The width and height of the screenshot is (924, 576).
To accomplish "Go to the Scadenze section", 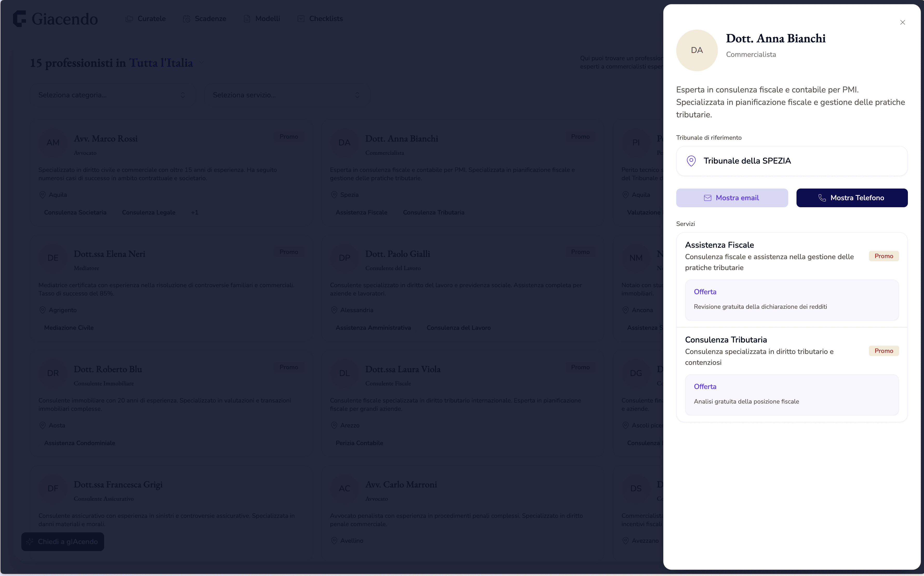I will (x=210, y=19).
